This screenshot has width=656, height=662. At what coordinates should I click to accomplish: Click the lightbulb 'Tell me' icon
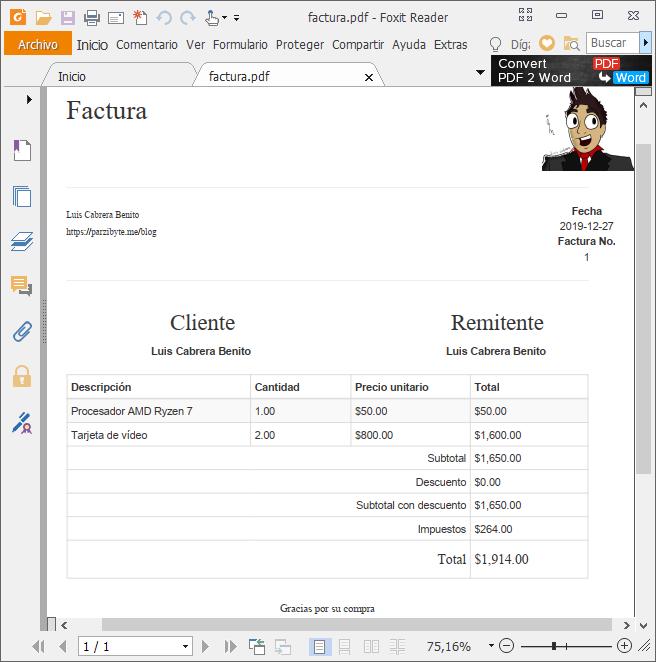point(495,43)
